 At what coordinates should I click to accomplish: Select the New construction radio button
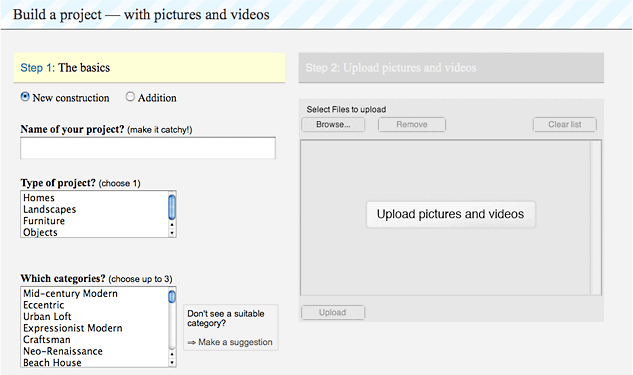[x=25, y=97]
